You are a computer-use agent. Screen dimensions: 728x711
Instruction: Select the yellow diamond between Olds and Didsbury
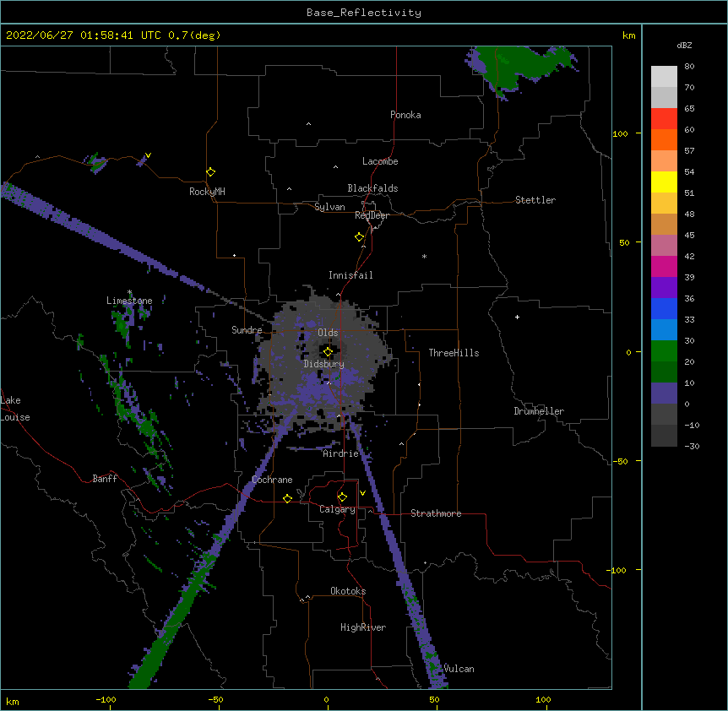coord(328,352)
